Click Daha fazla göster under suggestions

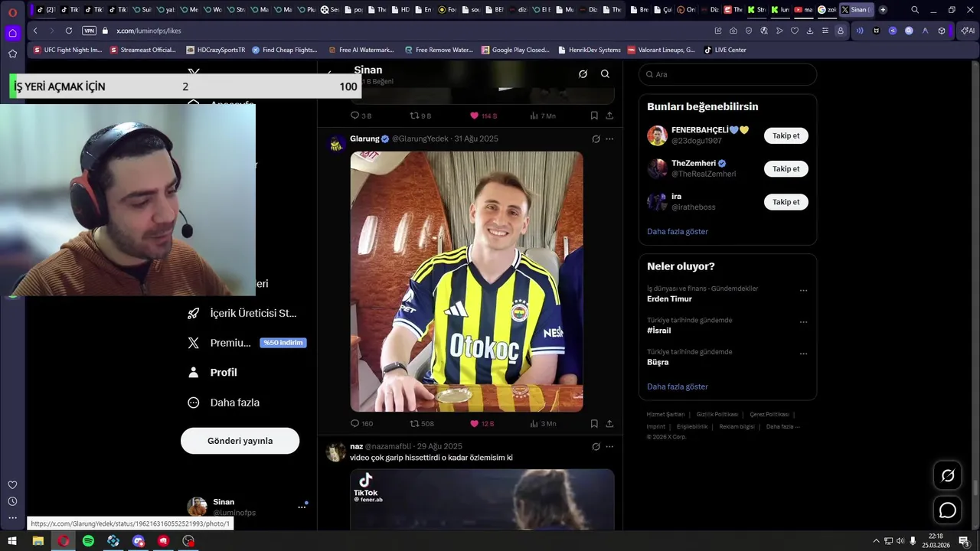pos(678,231)
